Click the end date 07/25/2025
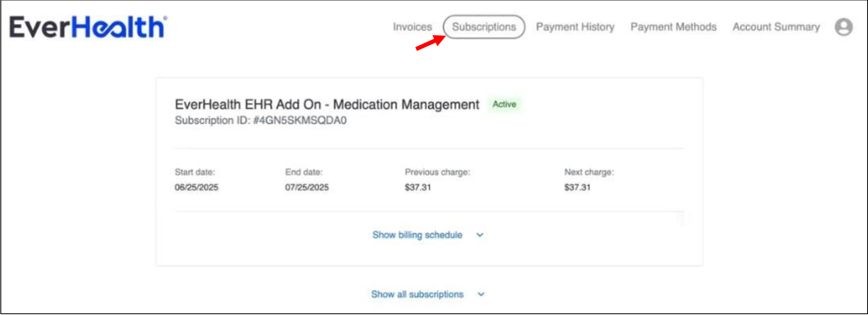 pyautogui.click(x=306, y=187)
